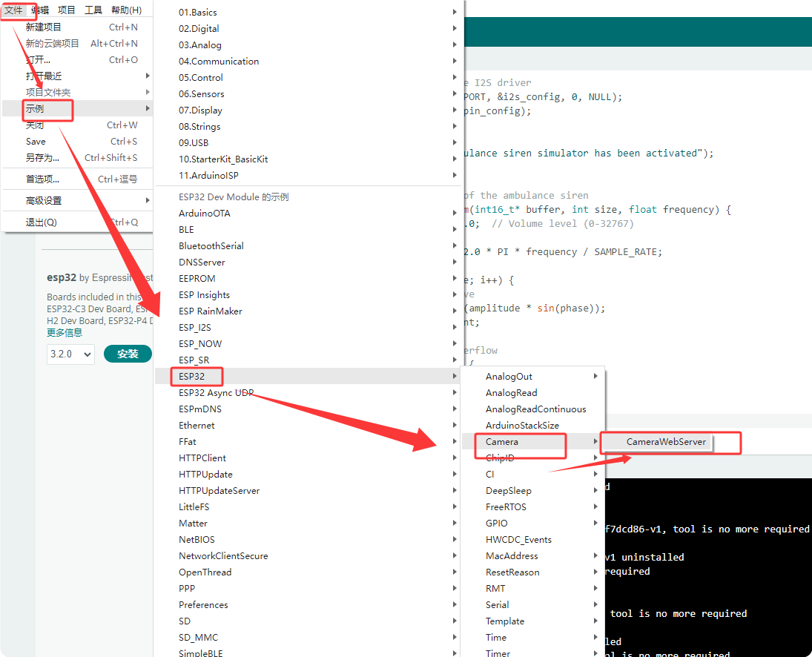The width and height of the screenshot is (812, 657).
Task: Open ESP_I2S examples submenu
Action: pos(309,327)
